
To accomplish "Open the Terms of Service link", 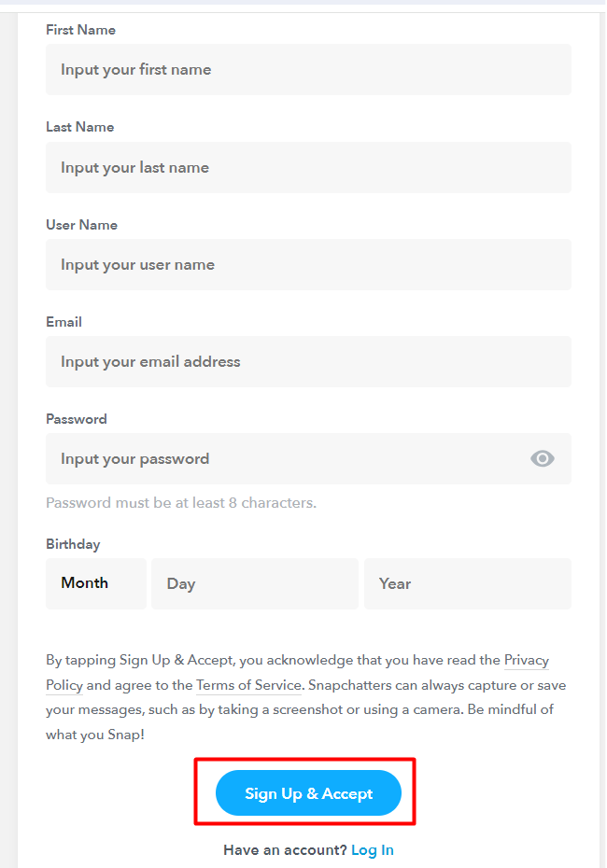I will pyautogui.click(x=248, y=685).
